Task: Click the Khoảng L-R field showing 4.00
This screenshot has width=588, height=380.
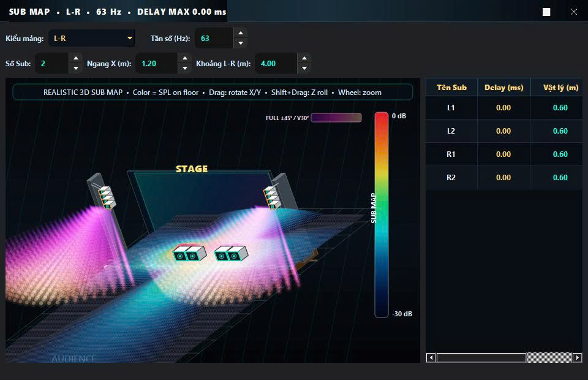Action: [x=276, y=63]
